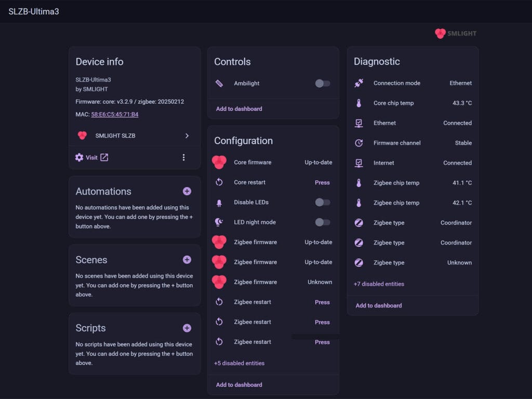Show the 7 disabled diagnostic entities
Image resolution: width=532 pixels, height=399 pixels.
coord(378,284)
